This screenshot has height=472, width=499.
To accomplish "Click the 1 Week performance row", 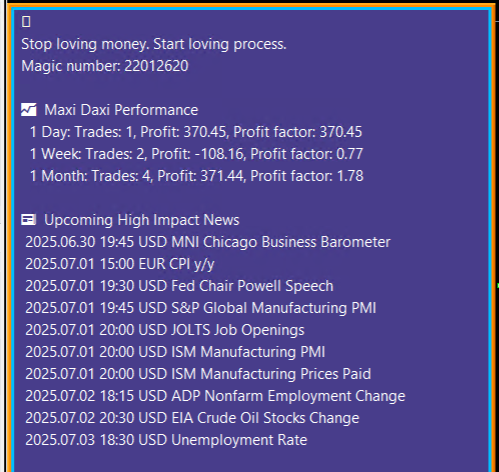I will pyautogui.click(x=196, y=154).
